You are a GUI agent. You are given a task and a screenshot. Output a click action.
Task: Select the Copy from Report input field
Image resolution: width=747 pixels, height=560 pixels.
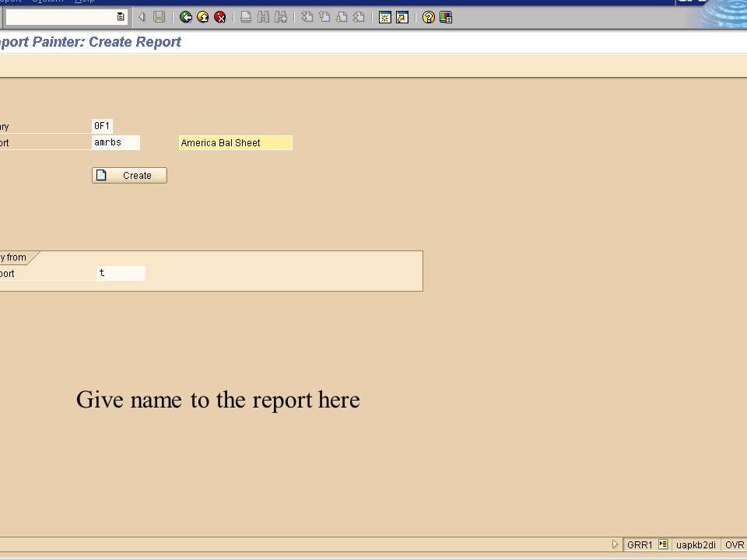[x=121, y=273]
